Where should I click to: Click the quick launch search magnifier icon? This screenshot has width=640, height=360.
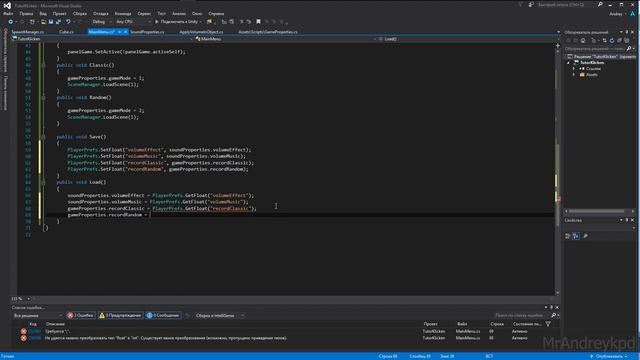[x=600, y=4]
